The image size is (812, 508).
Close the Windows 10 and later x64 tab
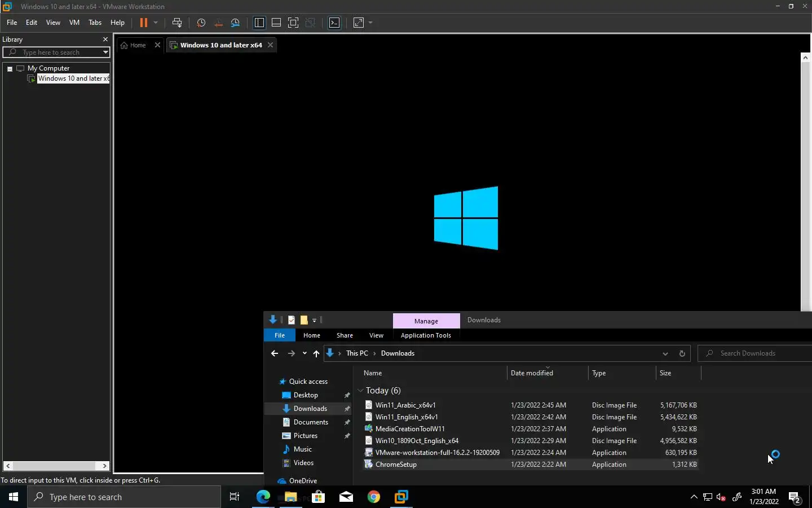(270, 45)
